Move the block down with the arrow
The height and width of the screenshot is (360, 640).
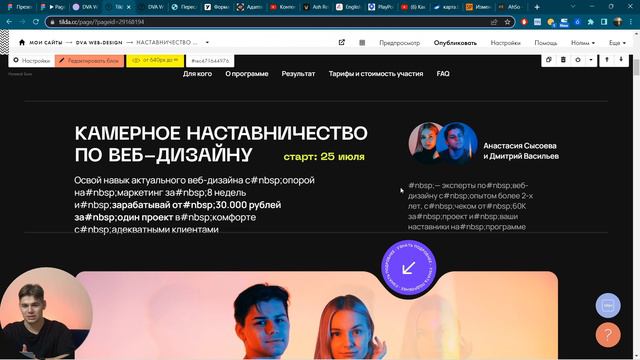[621, 60]
